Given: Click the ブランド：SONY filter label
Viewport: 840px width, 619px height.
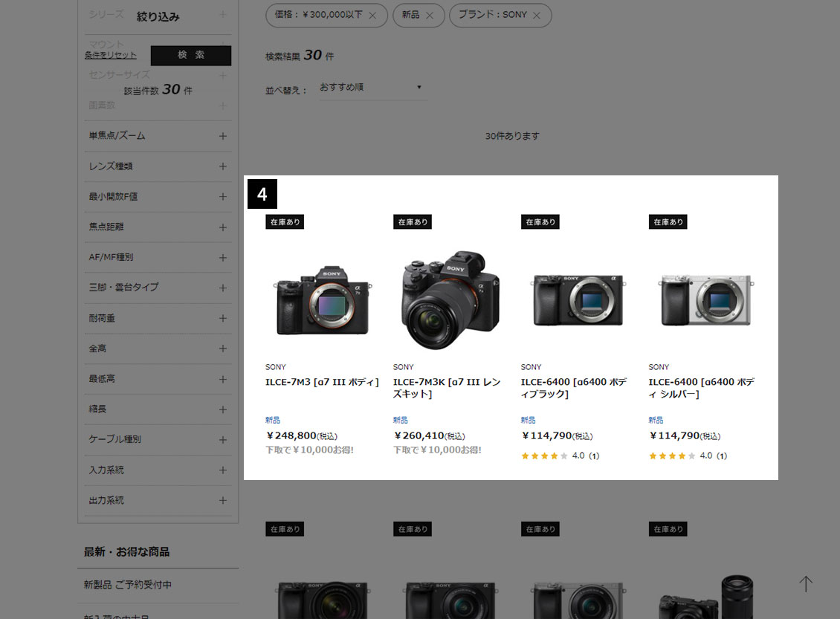Looking at the screenshot, I should 493,15.
